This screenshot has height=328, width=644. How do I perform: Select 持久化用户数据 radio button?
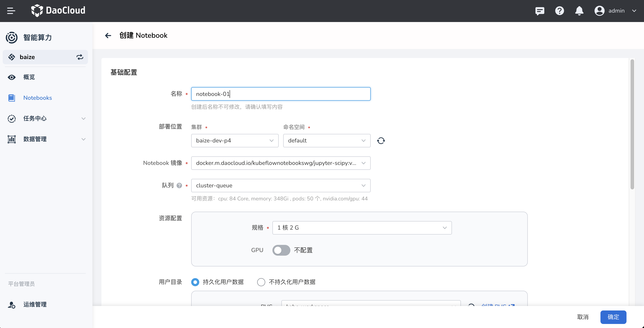pyautogui.click(x=195, y=281)
